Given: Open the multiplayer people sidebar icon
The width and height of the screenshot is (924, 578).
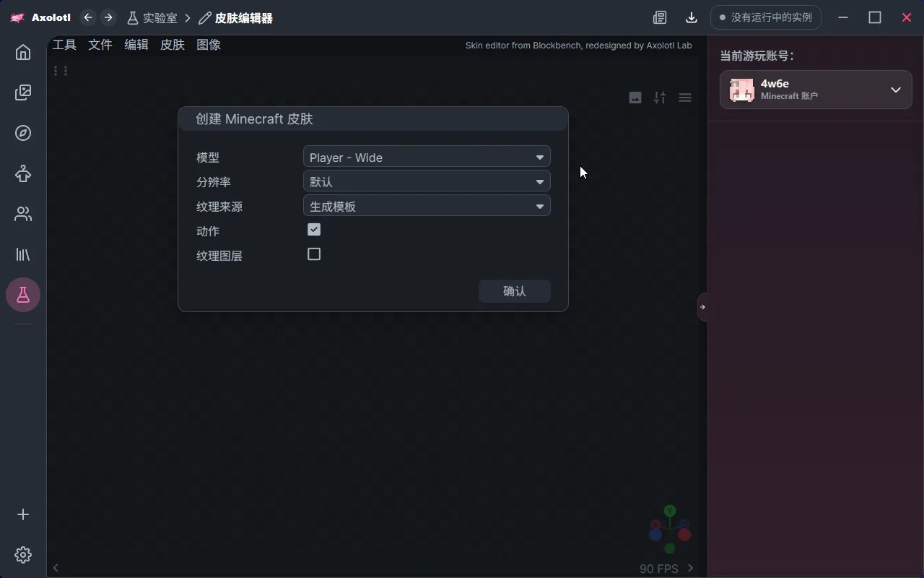Looking at the screenshot, I should (23, 214).
